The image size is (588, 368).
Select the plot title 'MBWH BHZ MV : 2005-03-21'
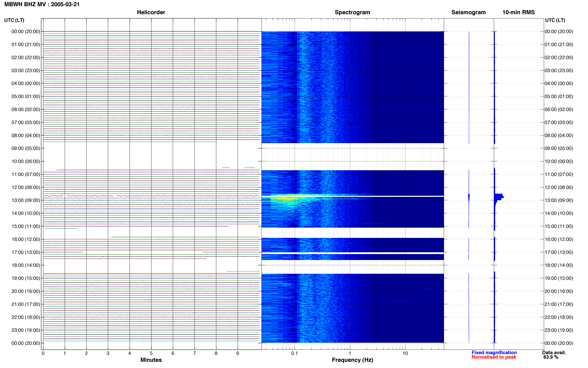(42, 4)
